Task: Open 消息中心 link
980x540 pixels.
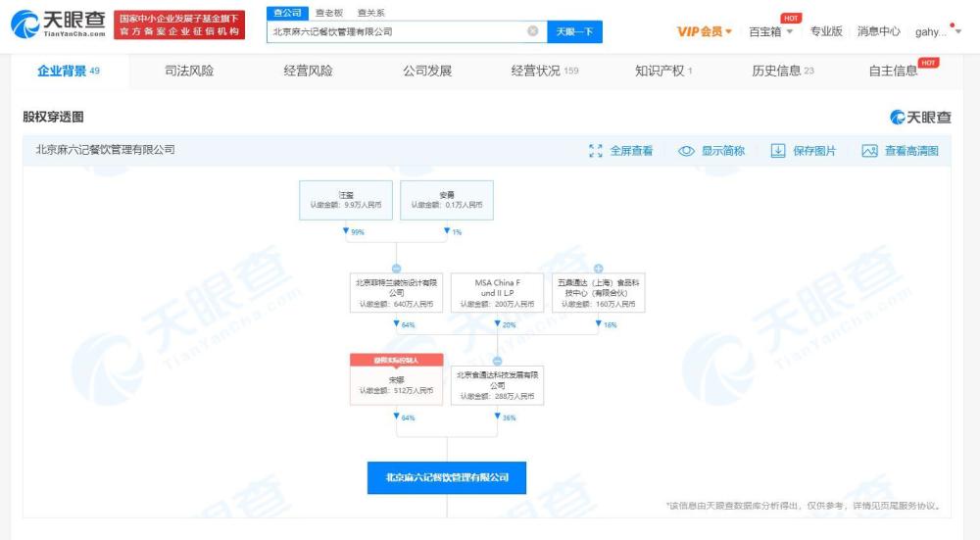Action: click(x=878, y=31)
